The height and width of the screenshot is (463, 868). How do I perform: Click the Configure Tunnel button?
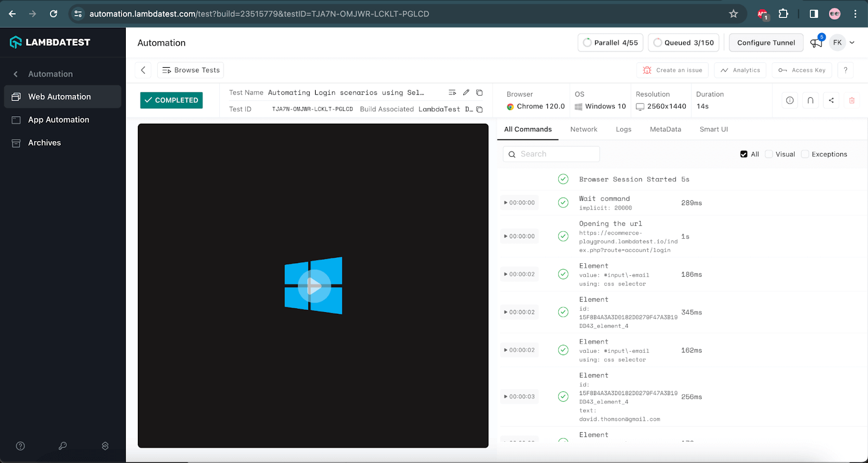pyautogui.click(x=766, y=43)
